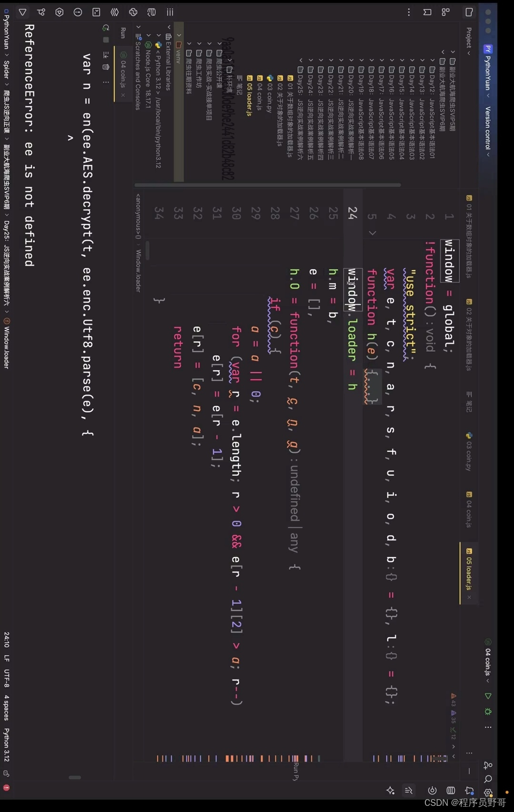Click the green Debug bug icon

point(488,711)
